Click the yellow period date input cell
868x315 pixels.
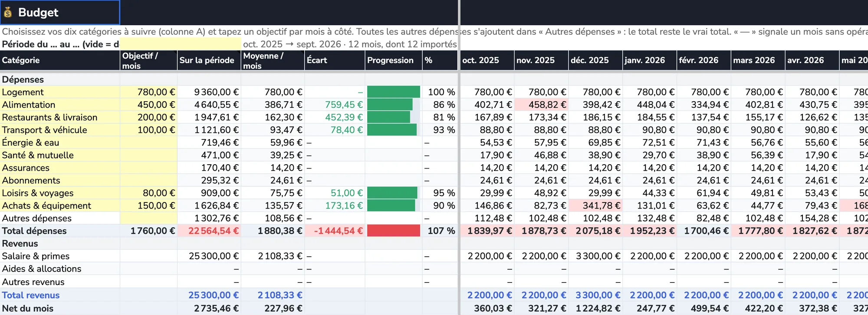pyautogui.click(x=181, y=44)
